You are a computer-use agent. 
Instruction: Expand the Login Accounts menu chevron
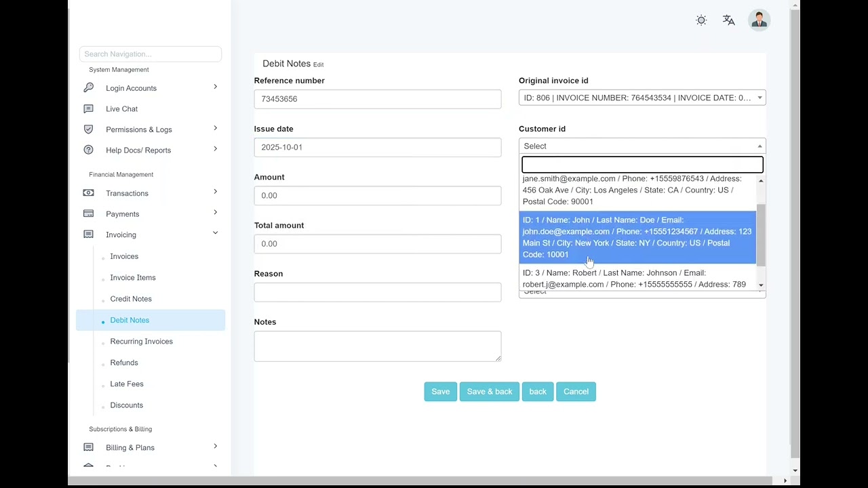[216, 87]
